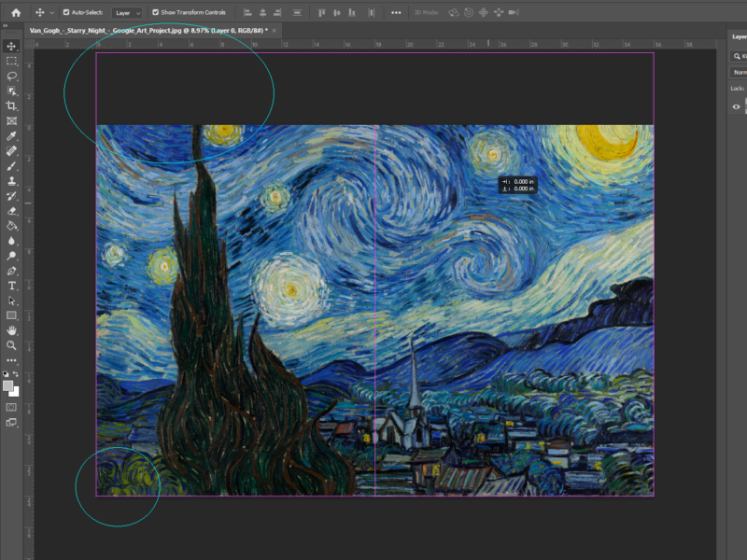The height and width of the screenshot is (560, 747).
Task: Select the Horizontal Type tool
Action: click(x=12, y=286)
